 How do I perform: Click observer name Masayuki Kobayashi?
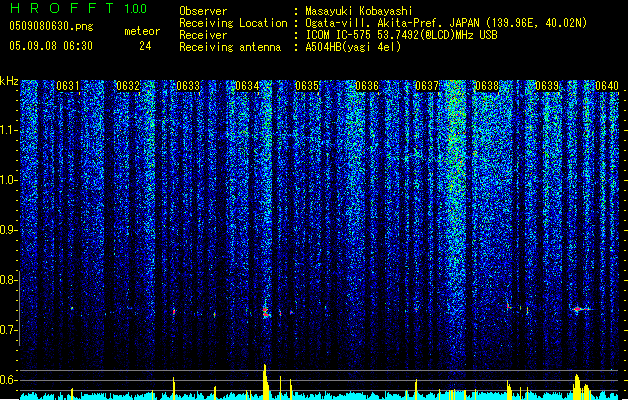[359, 11]
